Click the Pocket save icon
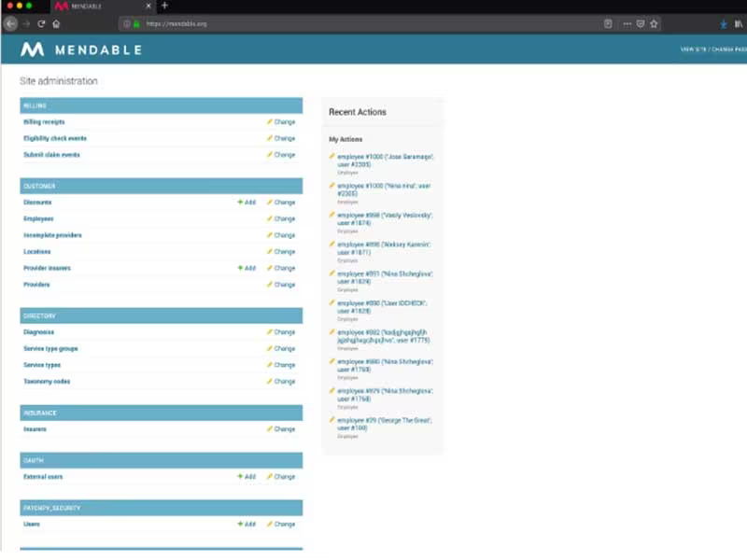This screenshot has width=747, height=560. point(641,24)
